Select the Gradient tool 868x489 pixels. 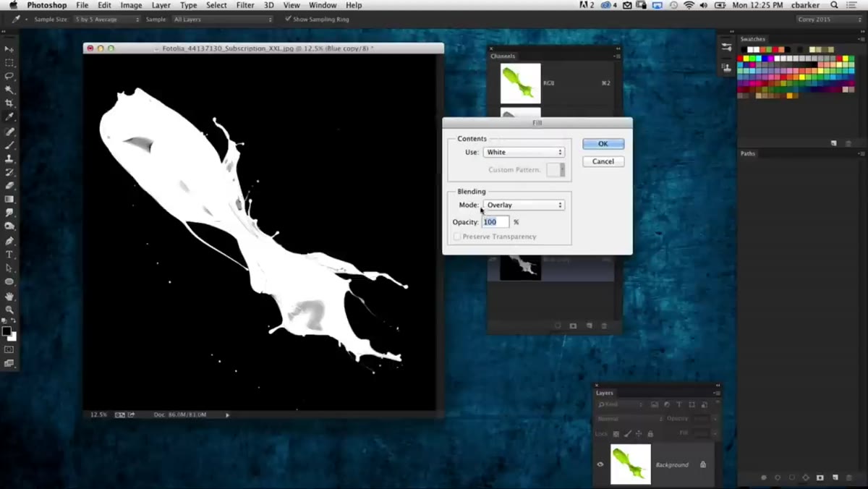9,199
